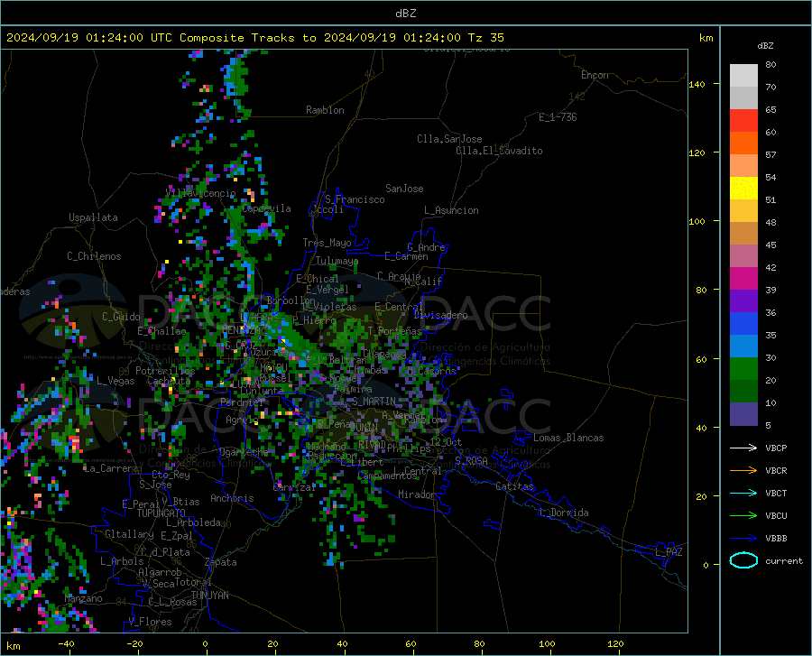812x656 pixels.
Task: Click the light gray color band beside 80
Action: coord(743,75)
